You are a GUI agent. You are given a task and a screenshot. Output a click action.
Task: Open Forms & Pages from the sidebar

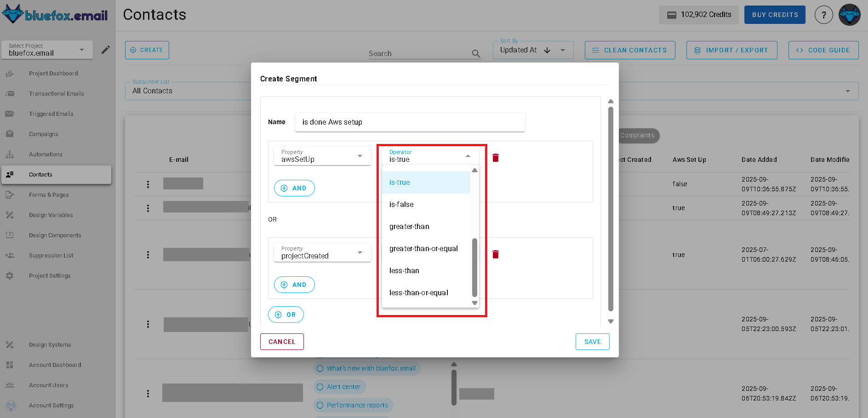pos(49,195)
